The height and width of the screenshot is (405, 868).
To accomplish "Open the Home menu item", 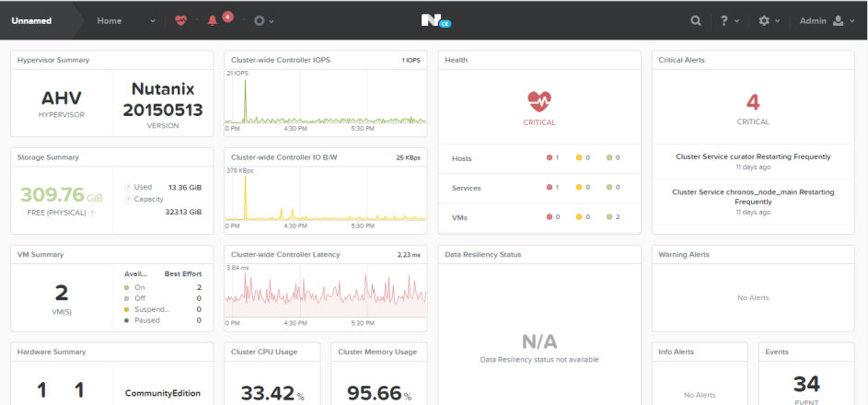I will tap(109, 21).
